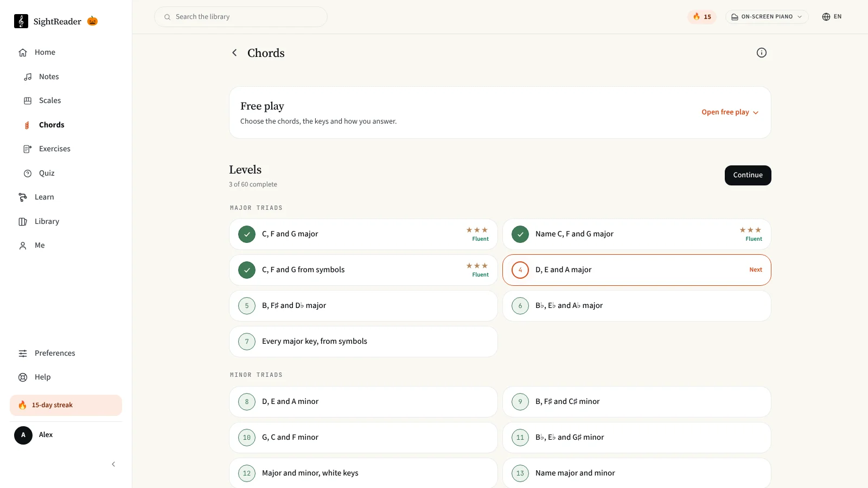Image resolution: width=868 pixels, height=488 pixels.
Task: Click the Me label in sidebar
Action: [40, 246]
